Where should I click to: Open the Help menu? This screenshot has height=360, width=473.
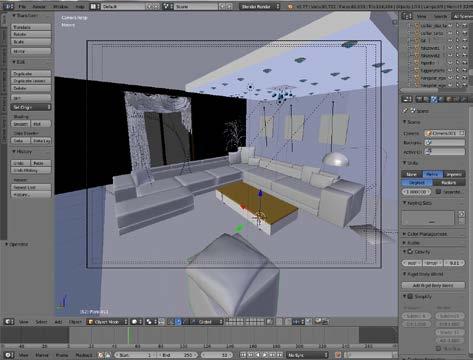point(80,6)
